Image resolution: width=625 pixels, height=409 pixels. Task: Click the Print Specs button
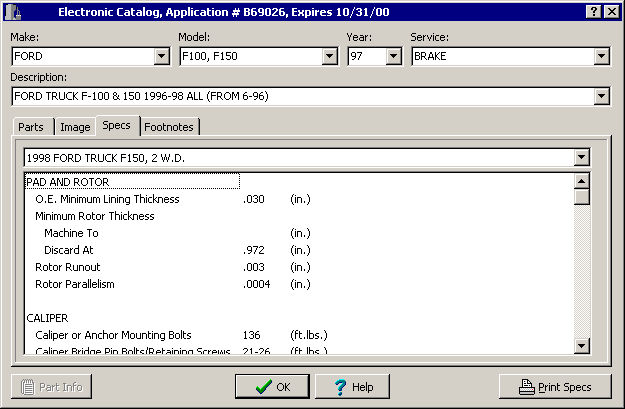click(x=553, y=387)
